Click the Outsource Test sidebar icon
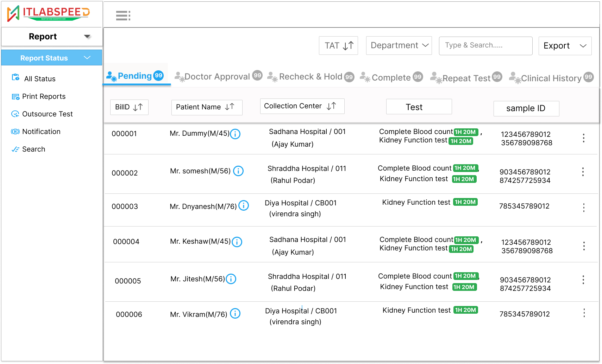 (15, 114)
